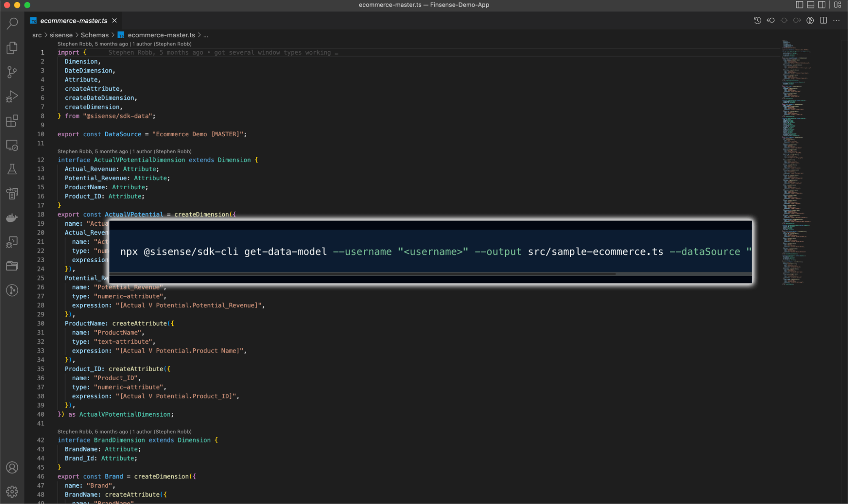Toggle the secondary side bar
The image size is (848, 504).
[822, 5]
